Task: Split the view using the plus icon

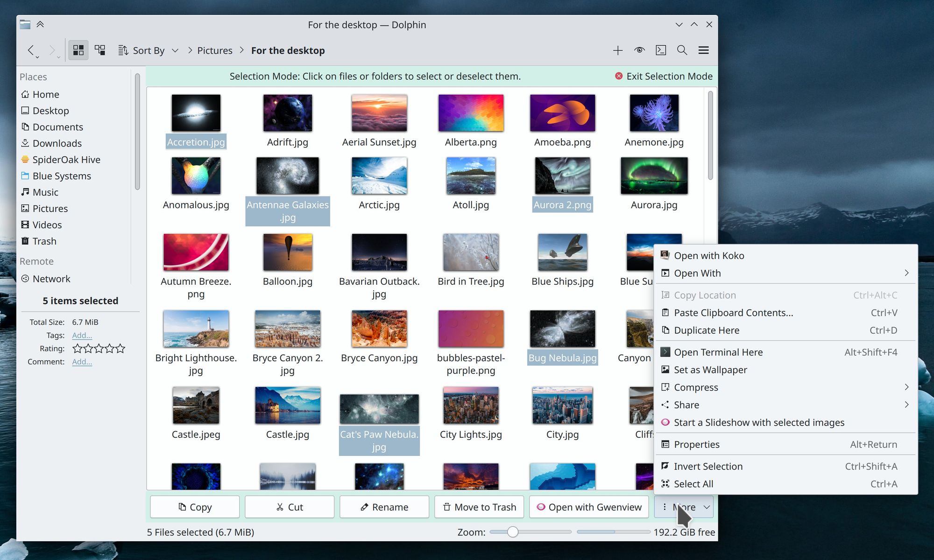Action: (617, 50)
